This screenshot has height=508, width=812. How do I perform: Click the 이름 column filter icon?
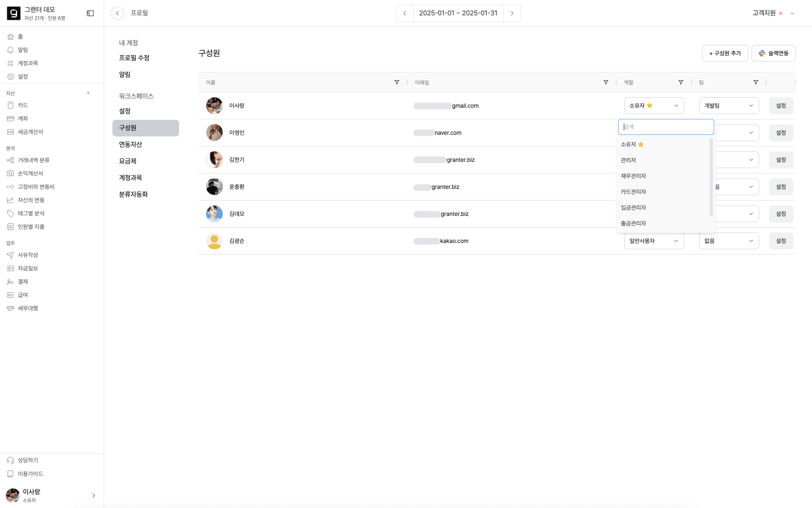point(397,82)
